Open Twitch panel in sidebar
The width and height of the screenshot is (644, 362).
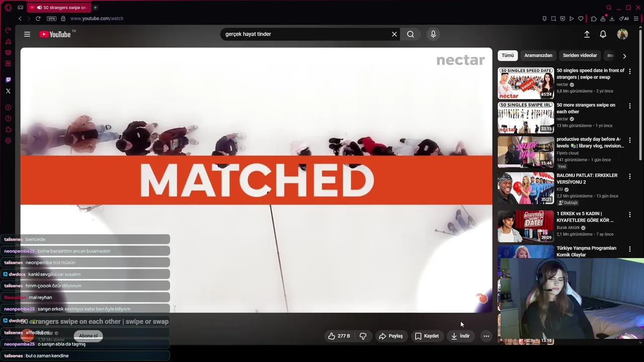8,79
